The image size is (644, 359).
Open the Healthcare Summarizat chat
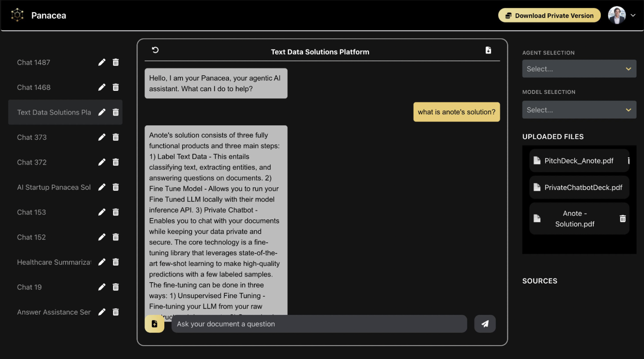[x=54, y=262]
